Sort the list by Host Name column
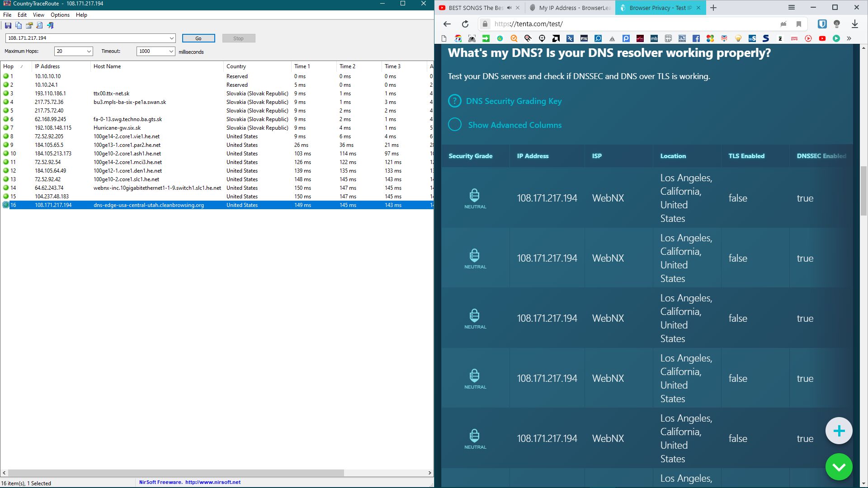868x488 pixels. (157, 66)
